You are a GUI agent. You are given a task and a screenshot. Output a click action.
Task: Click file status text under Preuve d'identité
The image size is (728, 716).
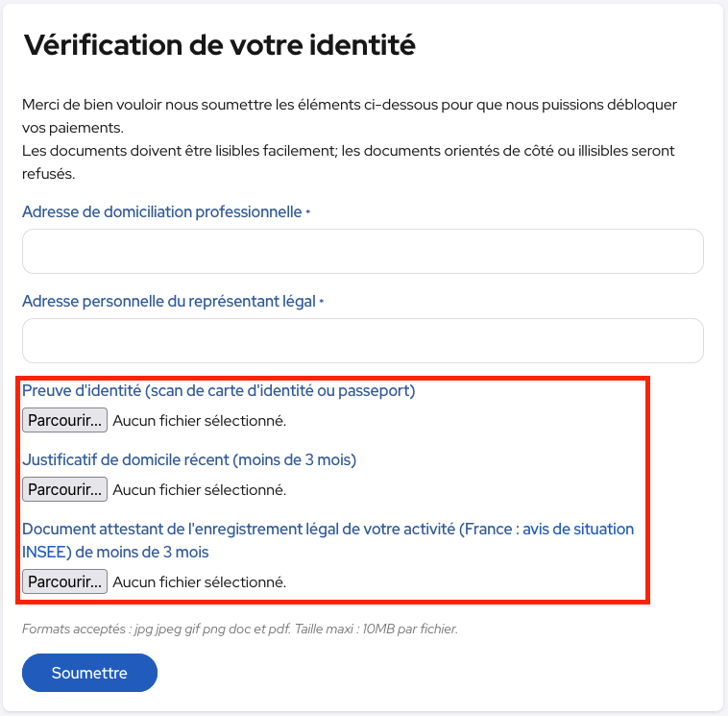click(x=200, y=421)
